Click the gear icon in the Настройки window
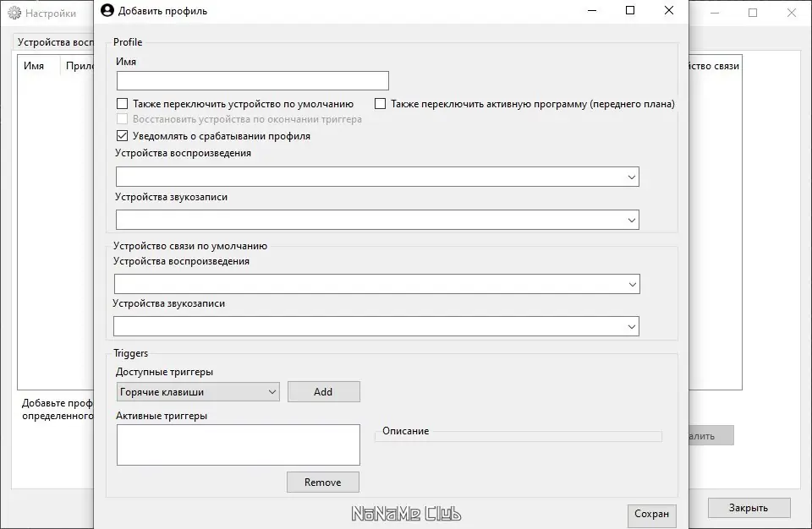812x529 pixels. [x=14, y=14]
